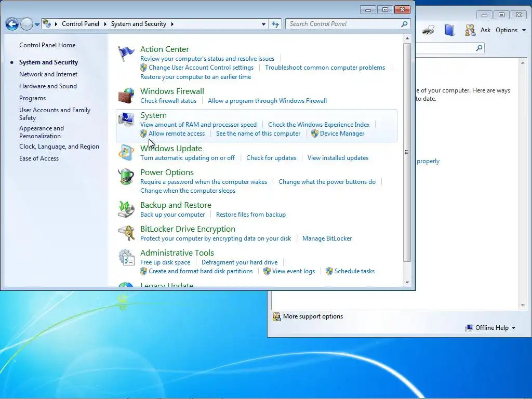The height and width of the screenshot is (399, 532).
Task: Click Restore files from backup
Action: coord(251,215)
